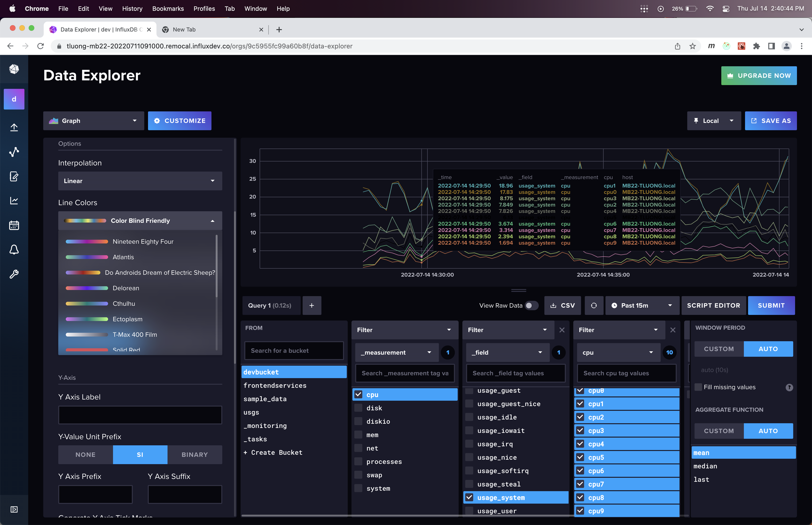Screen dimensions: 812x525
Task: Open the Data Explorer graph sidebar icon
Action: point(14,152)
